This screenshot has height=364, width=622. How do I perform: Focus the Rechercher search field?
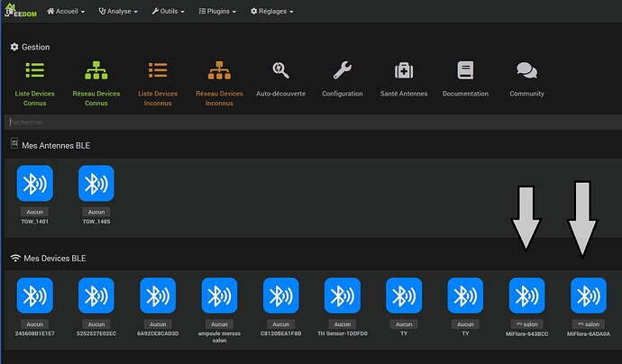(x=313, y=123)
